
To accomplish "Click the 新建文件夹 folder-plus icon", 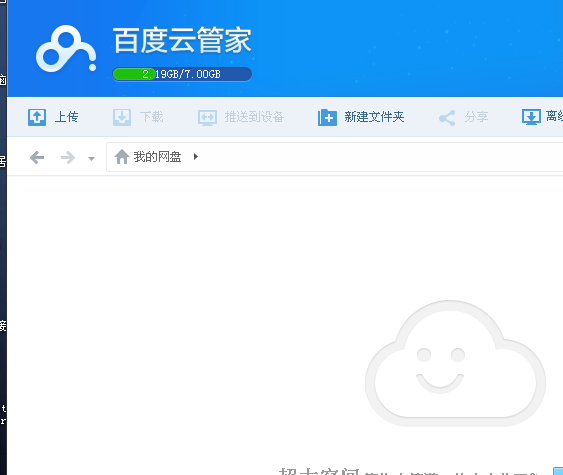I will pyautogui.click(x=327, y=117).
